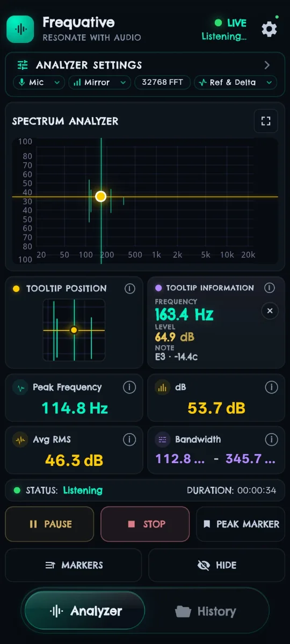The height and width of the screenshot is (644, 290).
Task: Show info for Bandwidth
Action: pyautogui.click(x=271, y=440)
